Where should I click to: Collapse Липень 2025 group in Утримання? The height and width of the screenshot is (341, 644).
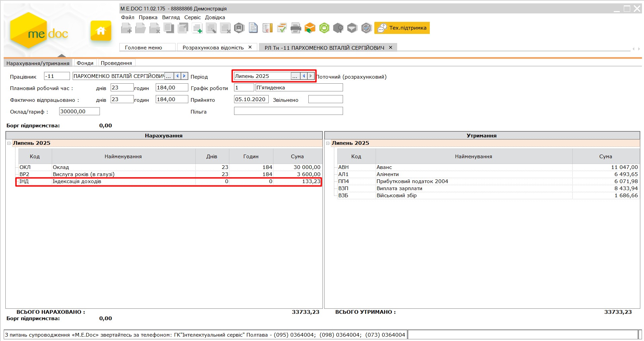pyautogui.click(x=328, y=143)
